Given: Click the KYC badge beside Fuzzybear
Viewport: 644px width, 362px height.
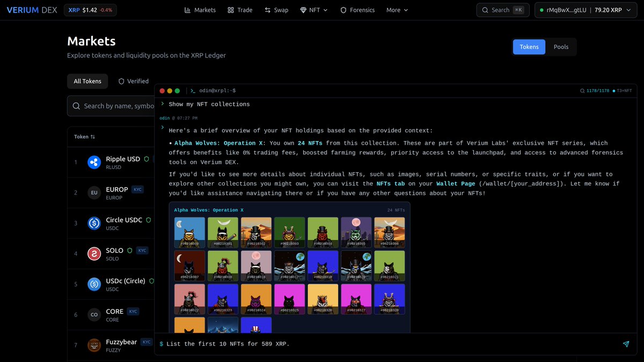Looking at the screenshot, I should click(x=147, y=342).
